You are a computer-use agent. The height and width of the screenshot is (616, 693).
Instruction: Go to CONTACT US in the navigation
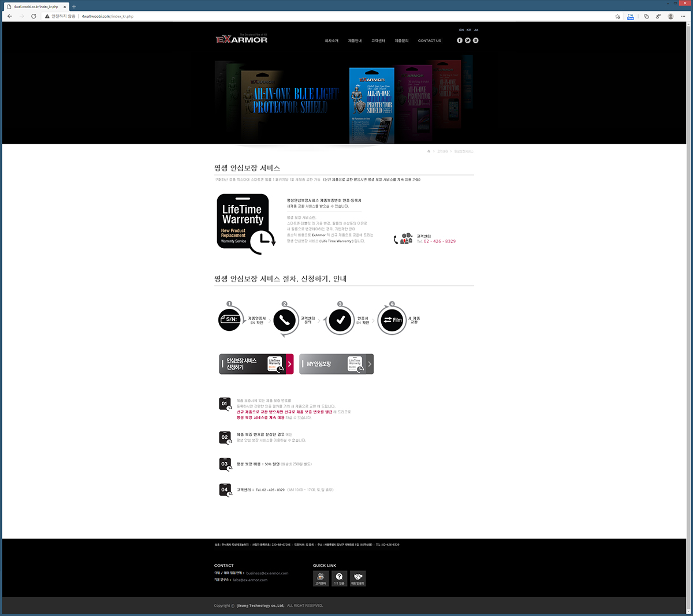(x=429, y=41)
